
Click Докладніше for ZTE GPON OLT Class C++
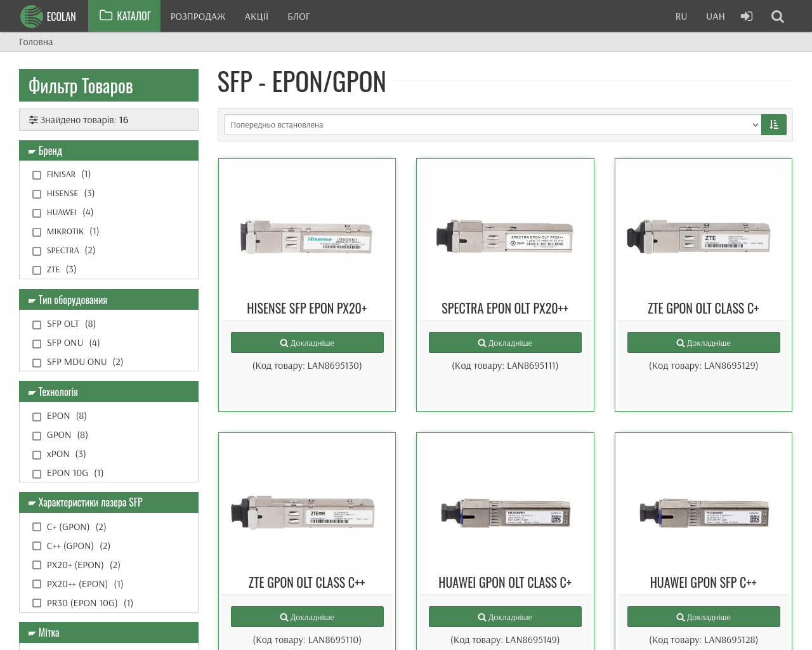click(307, 617)
